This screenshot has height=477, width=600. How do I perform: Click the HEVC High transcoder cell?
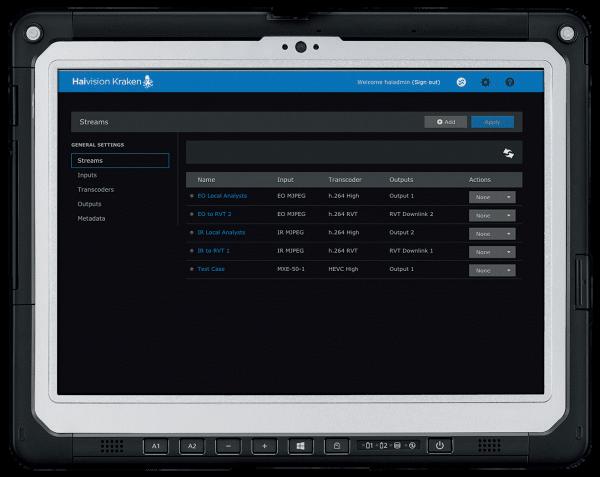pyautogui.click(x=343, y=269)
